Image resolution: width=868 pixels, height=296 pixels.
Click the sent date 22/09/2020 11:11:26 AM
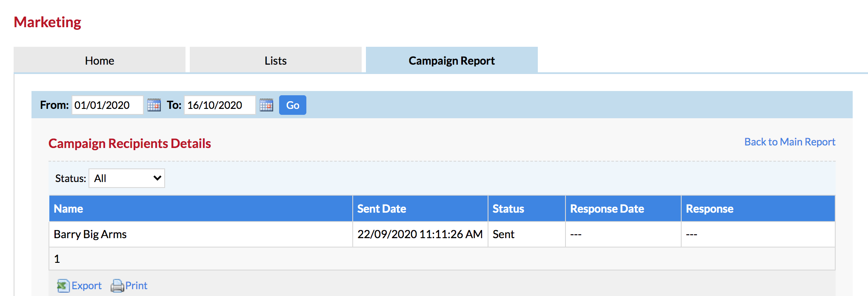[420, 234]
